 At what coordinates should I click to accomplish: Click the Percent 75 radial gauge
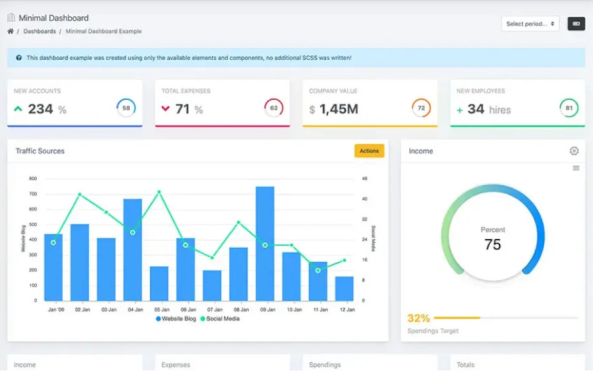tap(492, 233)
